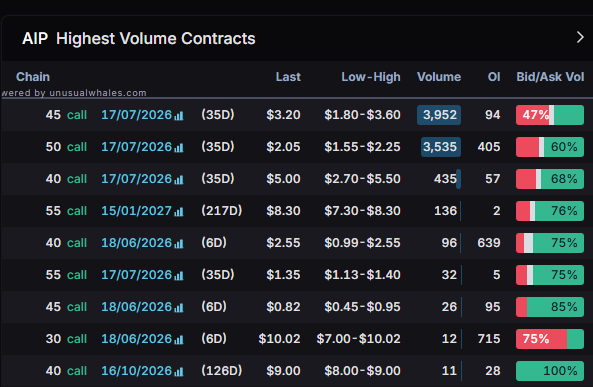Open chart icon for 40 call 18/06/2026
The height and width of the screenshot is (387, 593).
pyautogui.click(x=179, y=244)
